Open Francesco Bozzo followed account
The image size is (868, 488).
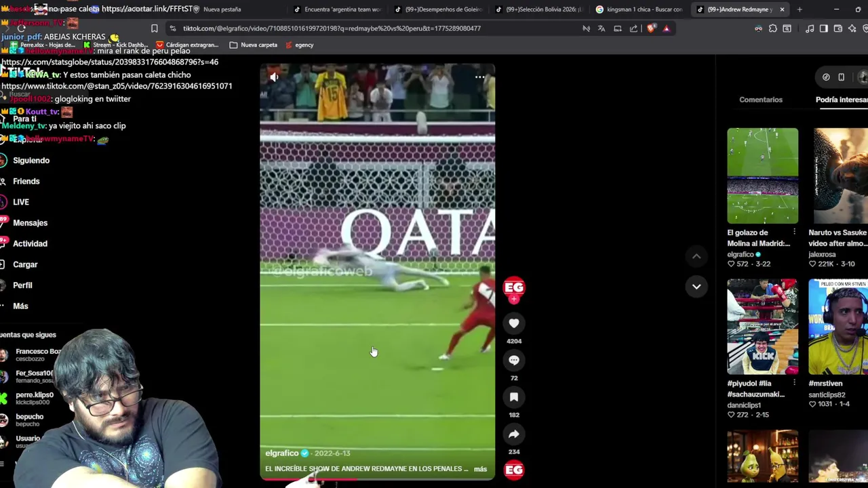click(x=31, y=354)
